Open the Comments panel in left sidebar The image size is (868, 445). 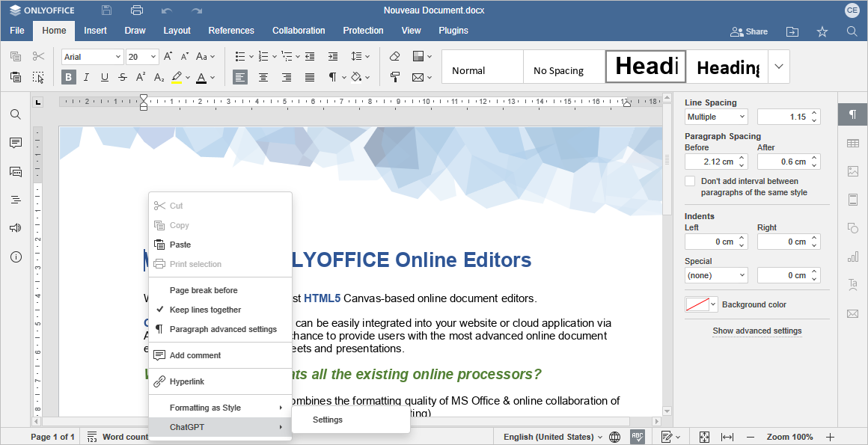[x=15, y=143]
